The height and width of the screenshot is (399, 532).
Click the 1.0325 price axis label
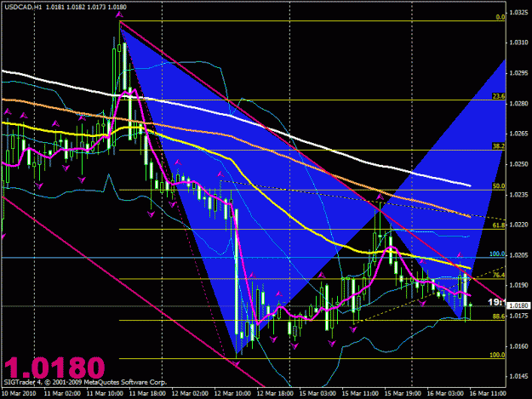coord(519,13)
